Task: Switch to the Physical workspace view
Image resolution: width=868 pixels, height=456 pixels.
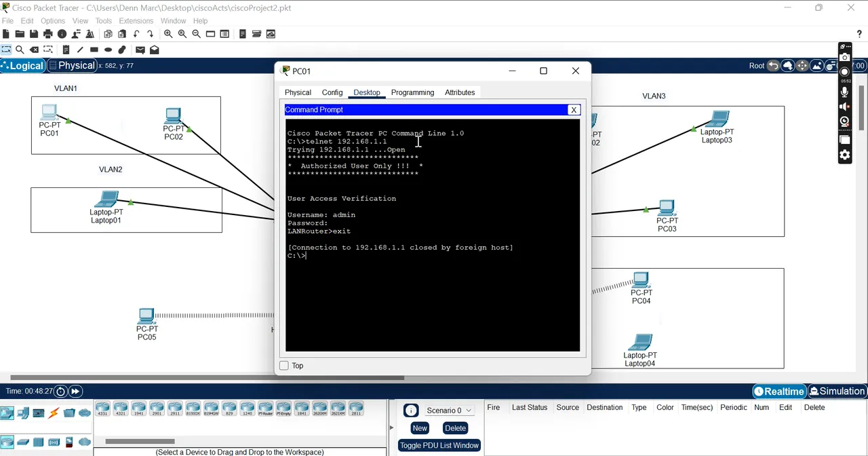Action: 72,66
